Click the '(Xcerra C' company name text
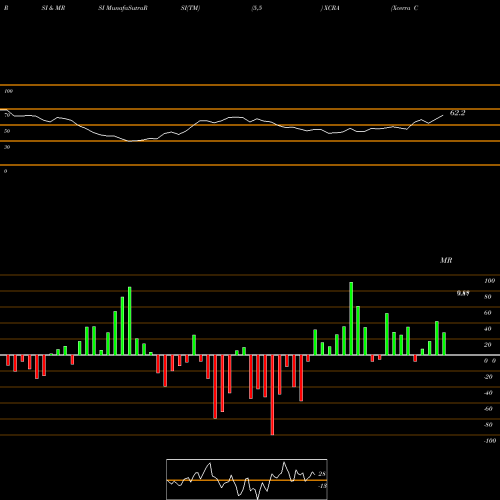 (404, 8)
